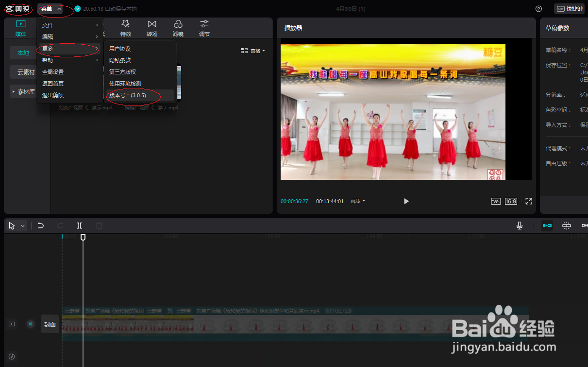The width and height of the screenshot is (588, 367).
Task: Unmute the main video track
Action: pos(31,324)
